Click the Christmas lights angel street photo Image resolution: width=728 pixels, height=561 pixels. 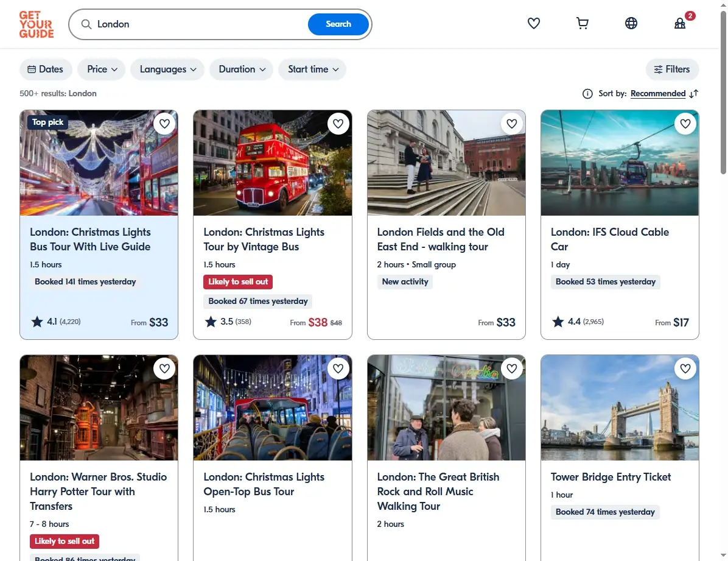tap(99, 163)
